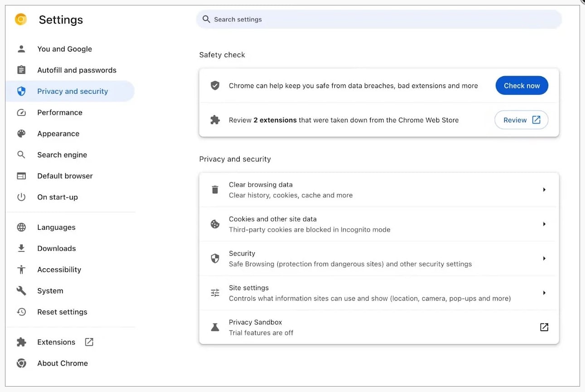Open the Autofill and passwords section
This screenshot has height=392, width=585.
click(x=77, y=70)
